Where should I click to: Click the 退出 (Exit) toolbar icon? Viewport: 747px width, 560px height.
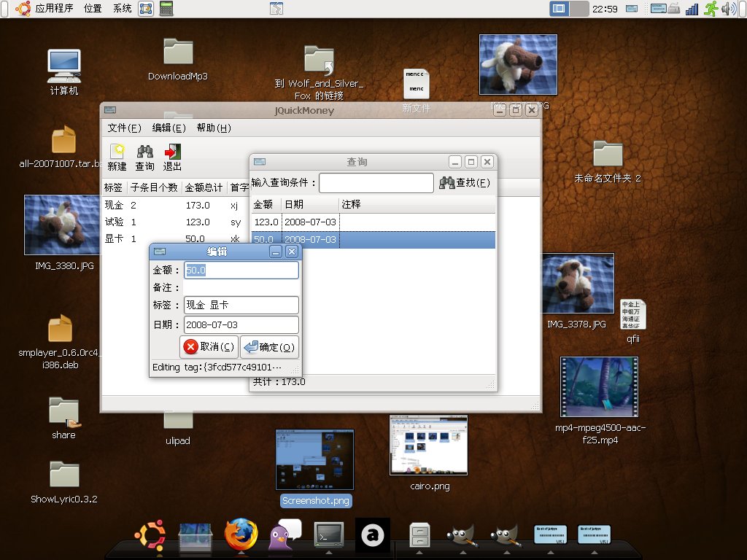click(x=172, y=157)
